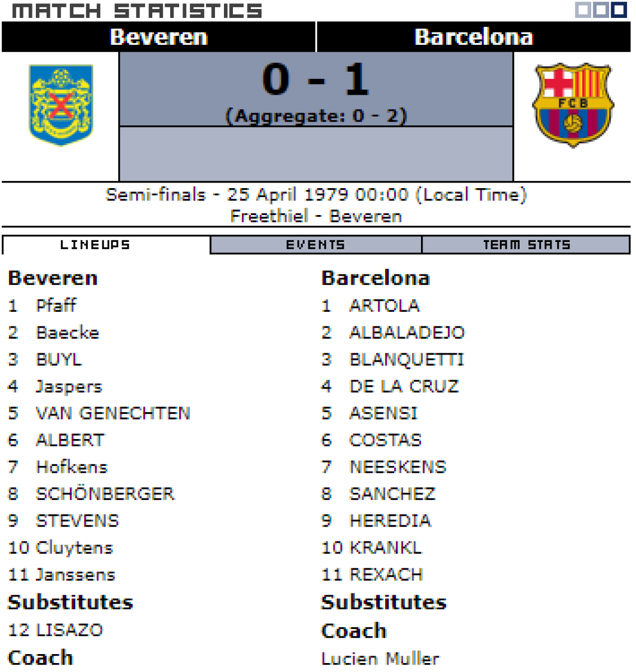
Task: Click the Beveren team name in the header
Action: [x=158, y=37]
